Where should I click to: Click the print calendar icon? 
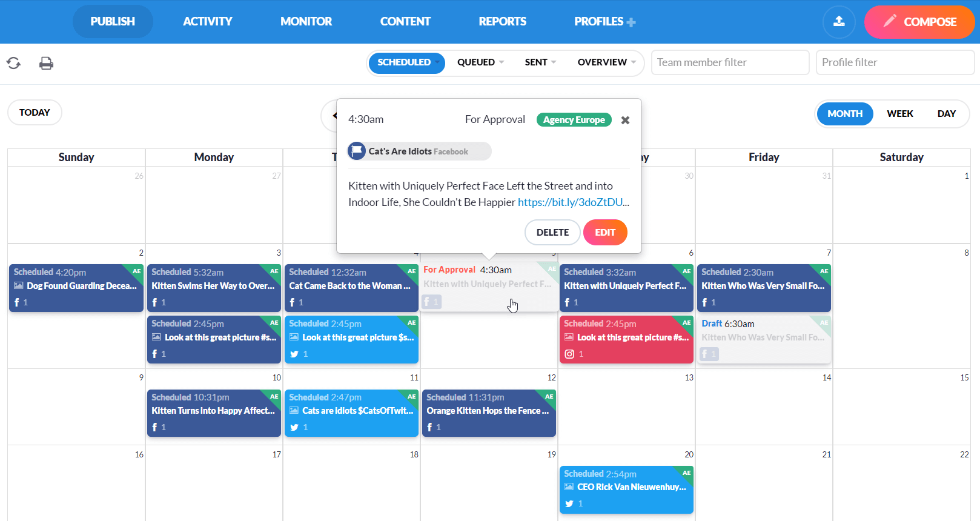coord(46,63)
